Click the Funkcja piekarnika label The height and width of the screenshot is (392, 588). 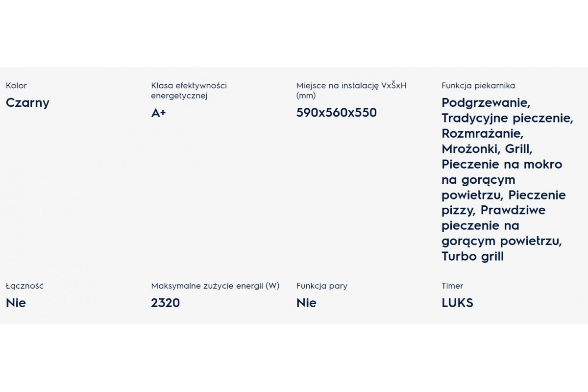point(478,86)
